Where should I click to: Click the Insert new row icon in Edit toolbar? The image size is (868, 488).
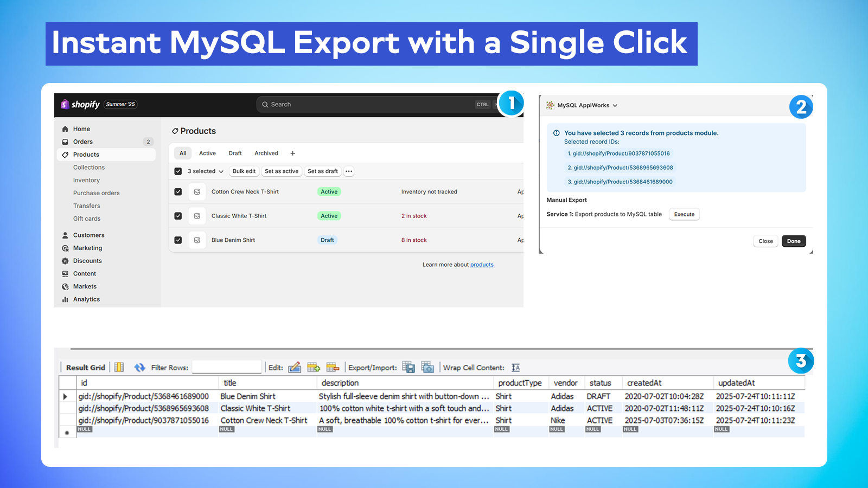pos(314,367)
